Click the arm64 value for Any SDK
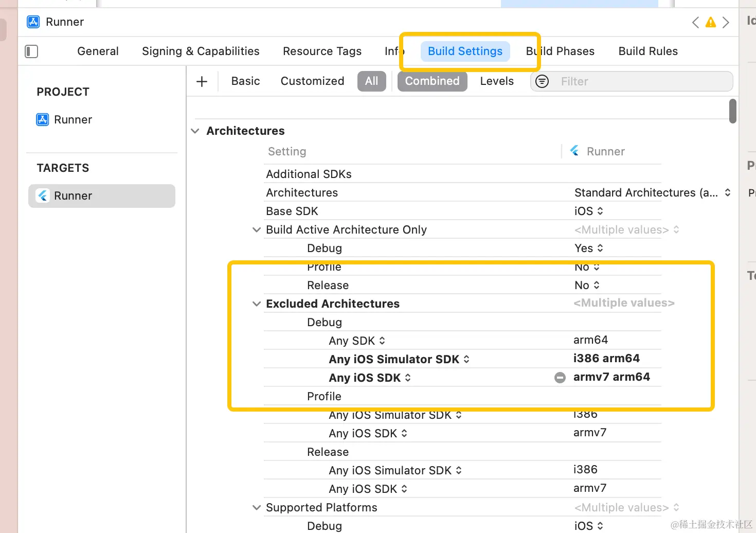Screen dimensions: 756x533 click(x=590, y=340)
